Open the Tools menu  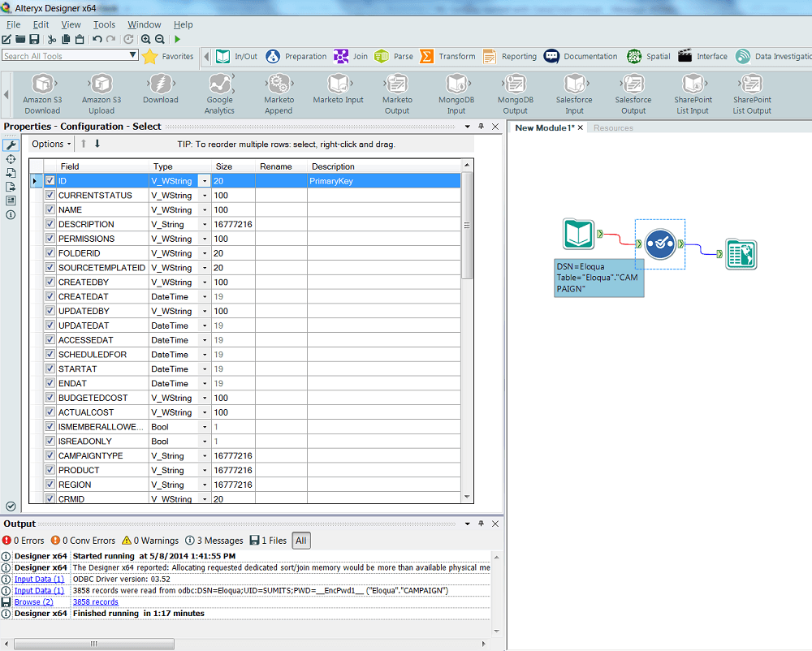click(x=104, y=24)
